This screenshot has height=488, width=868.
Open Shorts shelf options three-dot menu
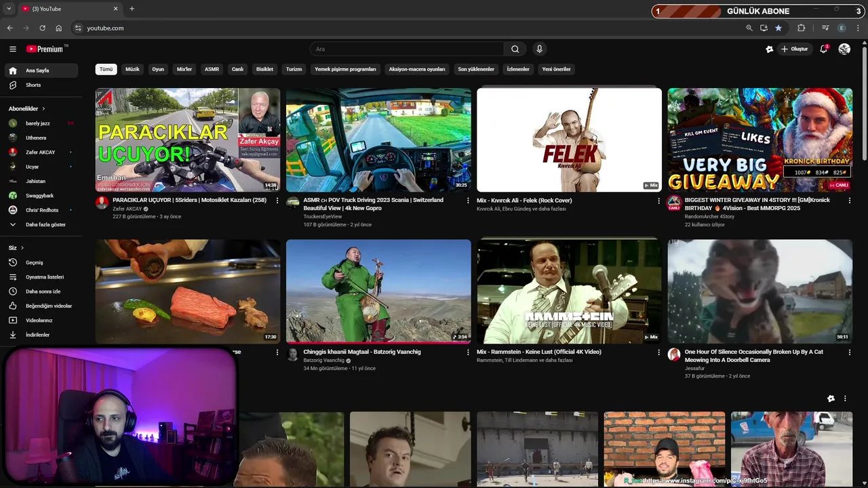(x=845, y=399)
